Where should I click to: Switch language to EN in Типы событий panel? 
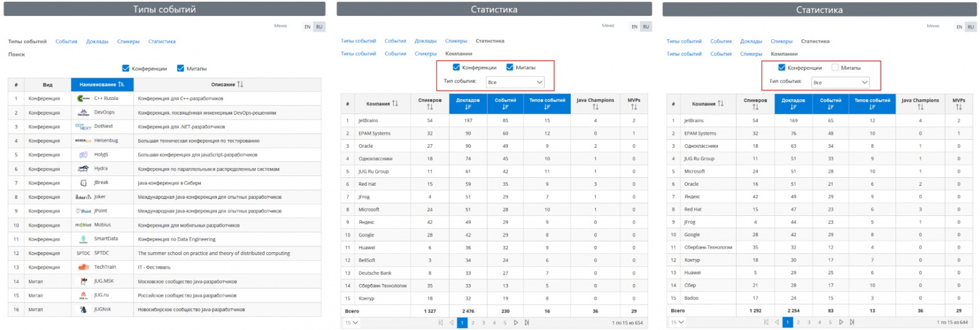coord(307,26)
